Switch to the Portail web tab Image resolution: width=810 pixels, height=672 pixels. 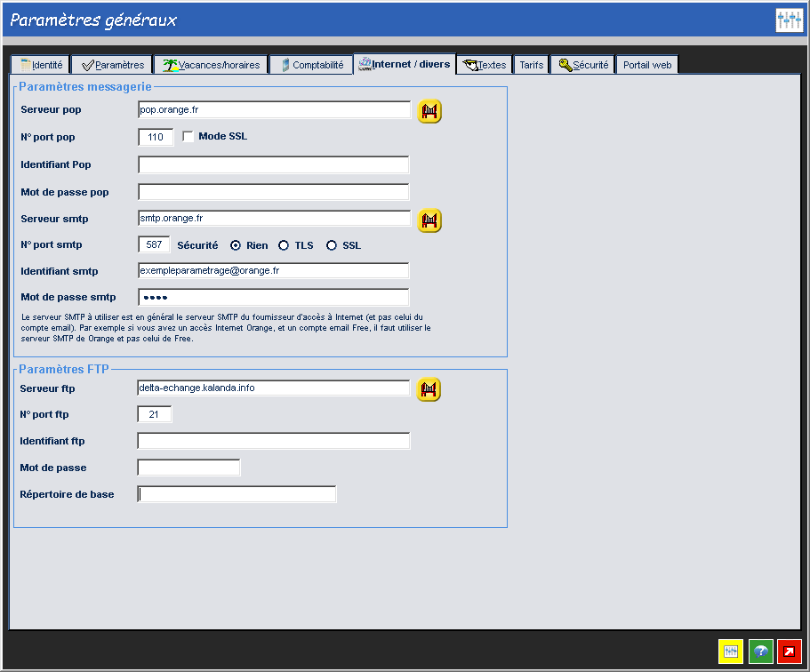tap(647, 65)
